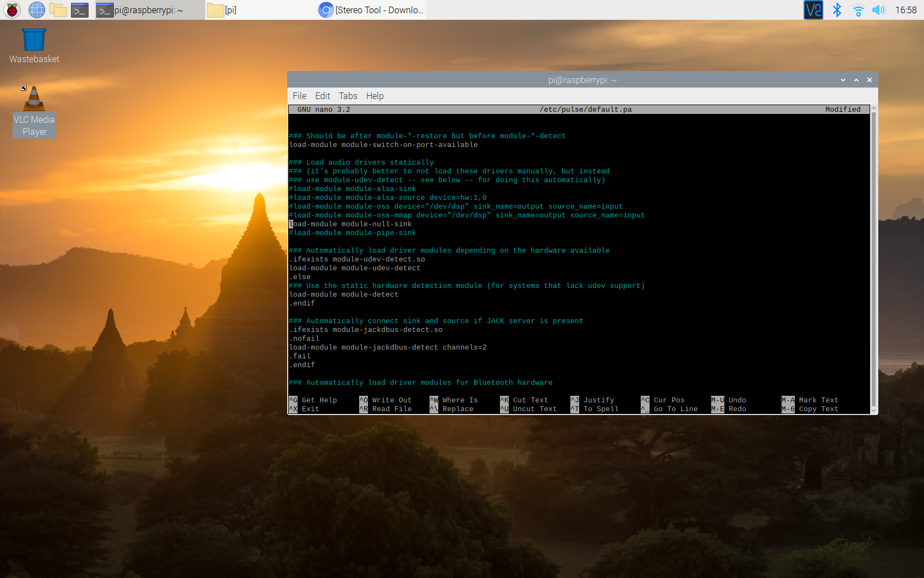Click the 'Cur Pos' shortcut label
This screenshot has width=924, height=578.
pyautogui.click(x=669, y=400)
